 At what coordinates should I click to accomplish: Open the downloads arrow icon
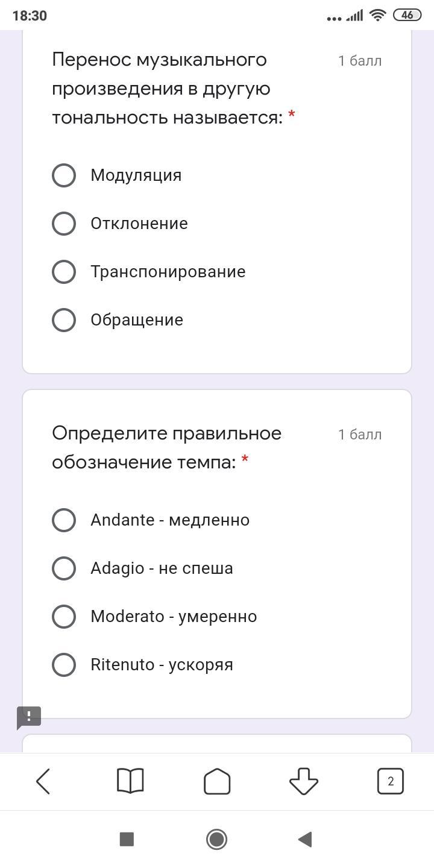304,781
